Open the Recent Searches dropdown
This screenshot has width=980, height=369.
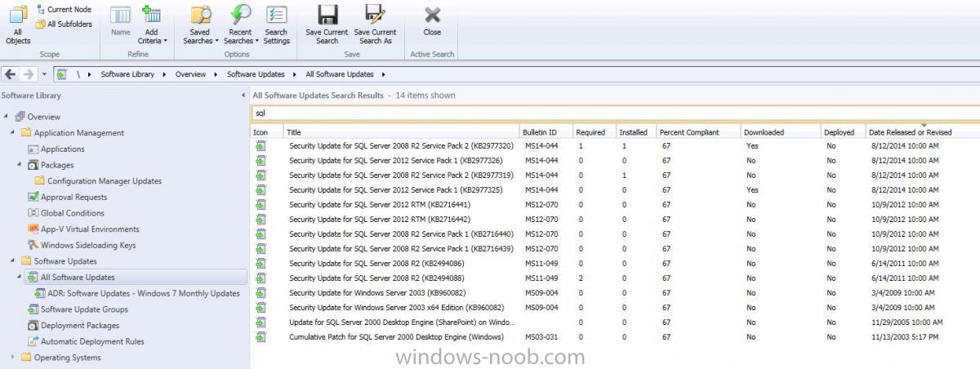(241, 24)
